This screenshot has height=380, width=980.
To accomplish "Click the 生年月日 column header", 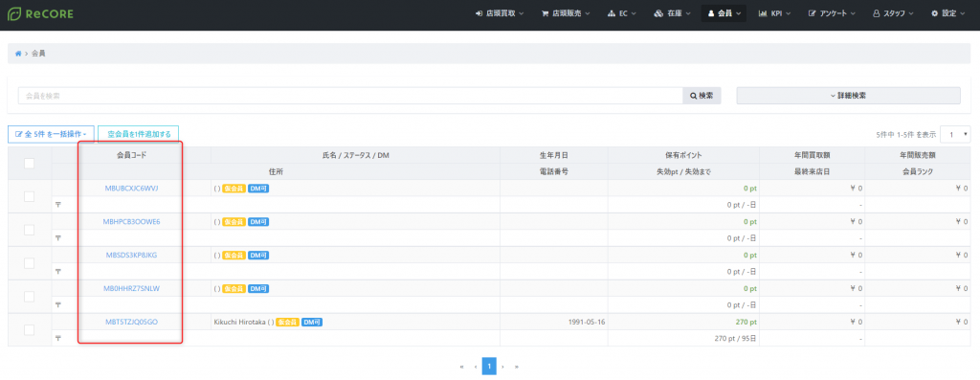I will point(554,155).
